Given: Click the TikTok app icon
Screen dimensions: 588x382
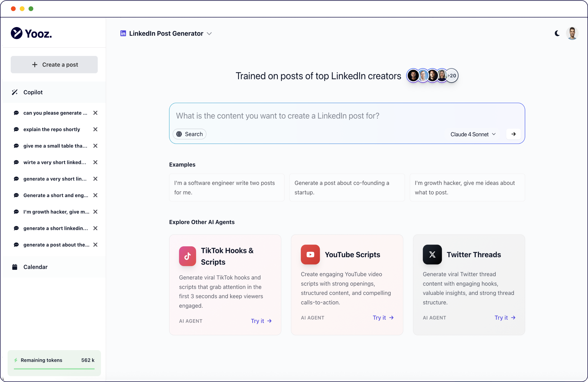Looking at the screenshot, I should 187,256.
